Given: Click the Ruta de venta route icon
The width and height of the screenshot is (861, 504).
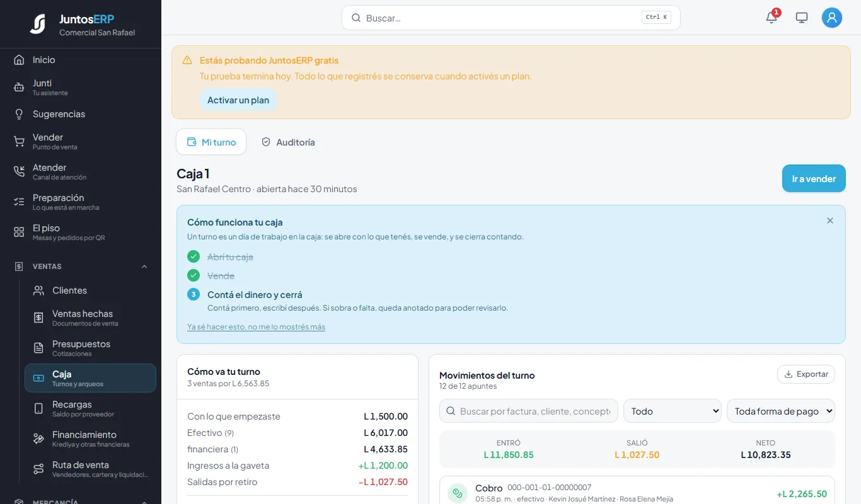Looking at the screenshot, I should click(x=38, y=469).
